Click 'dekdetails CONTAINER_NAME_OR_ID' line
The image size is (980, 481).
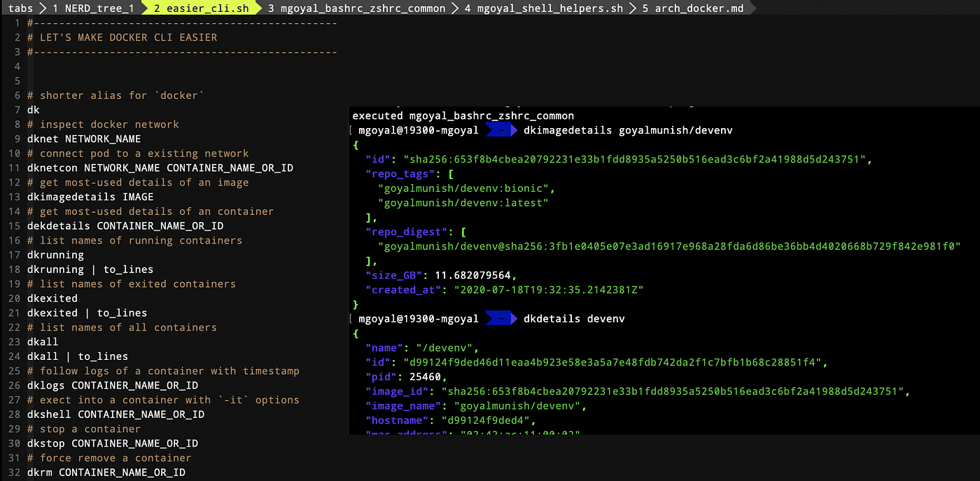[x=125, y=225]
